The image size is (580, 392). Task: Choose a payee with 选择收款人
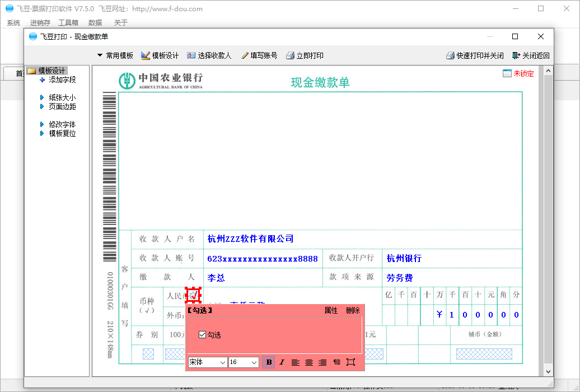click(x=209, y=55)
